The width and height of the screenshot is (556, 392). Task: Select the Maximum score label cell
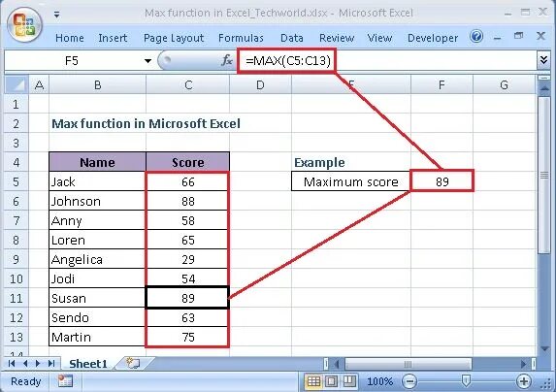click(351, 181)
